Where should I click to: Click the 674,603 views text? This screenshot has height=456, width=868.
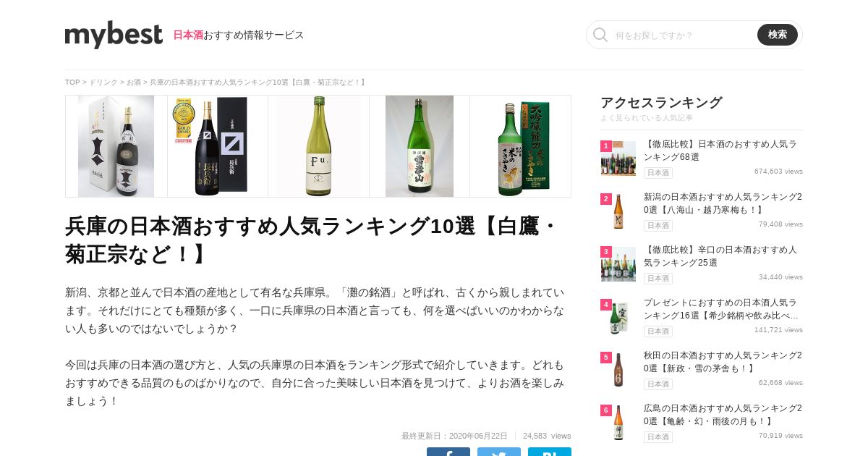click(x=778, y=172)
